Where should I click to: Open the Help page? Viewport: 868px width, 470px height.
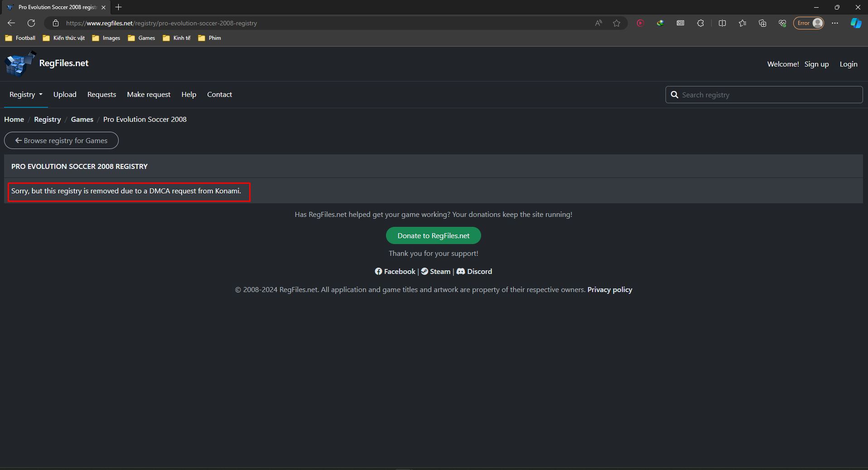(189, 95)
